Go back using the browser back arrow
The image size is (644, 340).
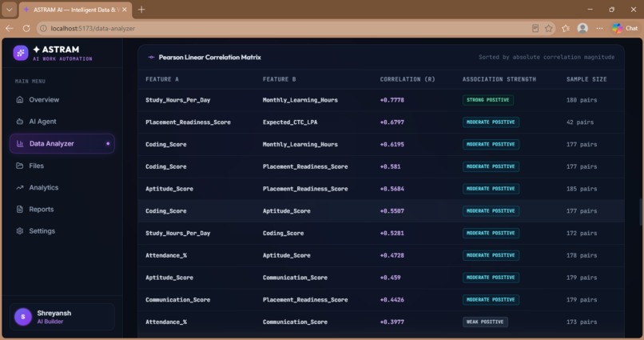click(x=9, y=28)
